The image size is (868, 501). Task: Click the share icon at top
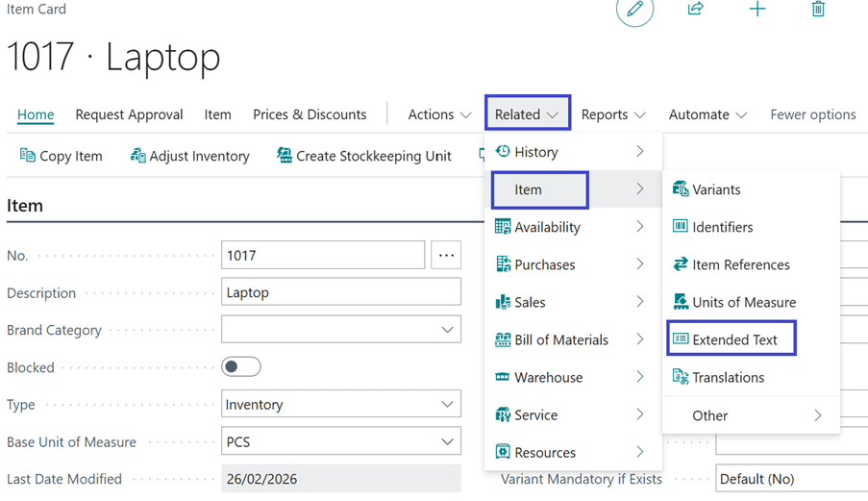695,9
